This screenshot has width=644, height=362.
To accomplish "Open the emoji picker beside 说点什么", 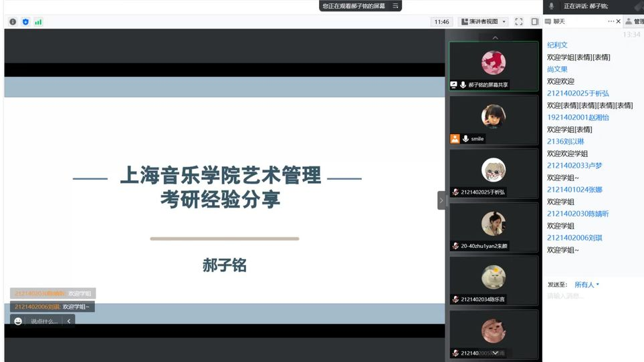I will (18, 321).
